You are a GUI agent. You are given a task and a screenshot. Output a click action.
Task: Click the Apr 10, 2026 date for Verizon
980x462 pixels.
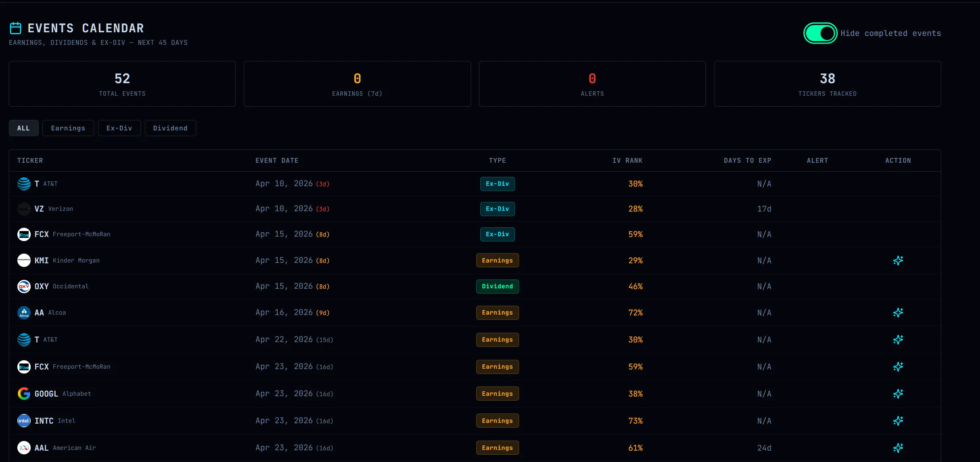284,209
